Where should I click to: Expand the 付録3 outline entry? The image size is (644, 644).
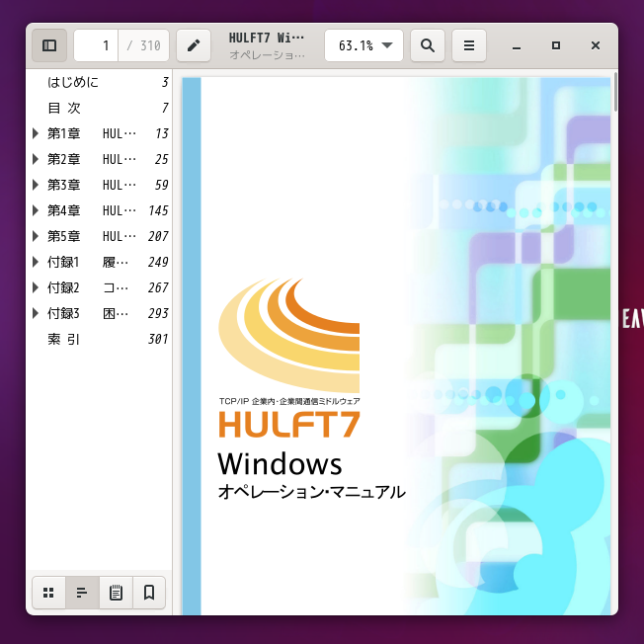[36, 313]
